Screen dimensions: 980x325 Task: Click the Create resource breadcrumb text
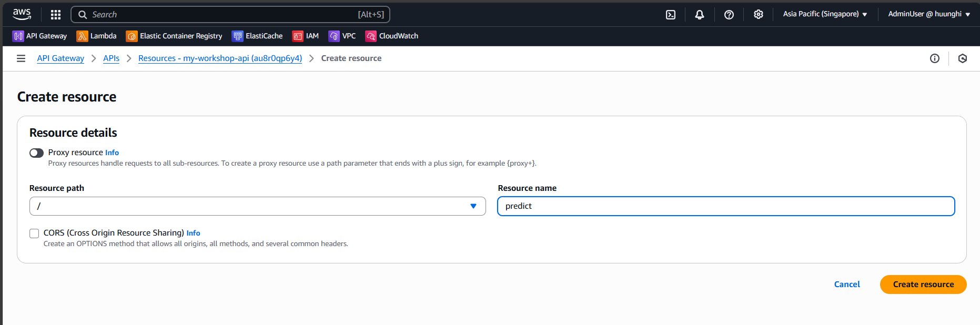click(x=351, y=58)
